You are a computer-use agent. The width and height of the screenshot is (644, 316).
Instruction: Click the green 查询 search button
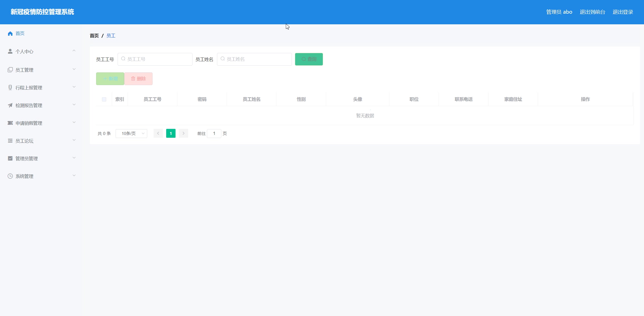[x=309, y=59]
